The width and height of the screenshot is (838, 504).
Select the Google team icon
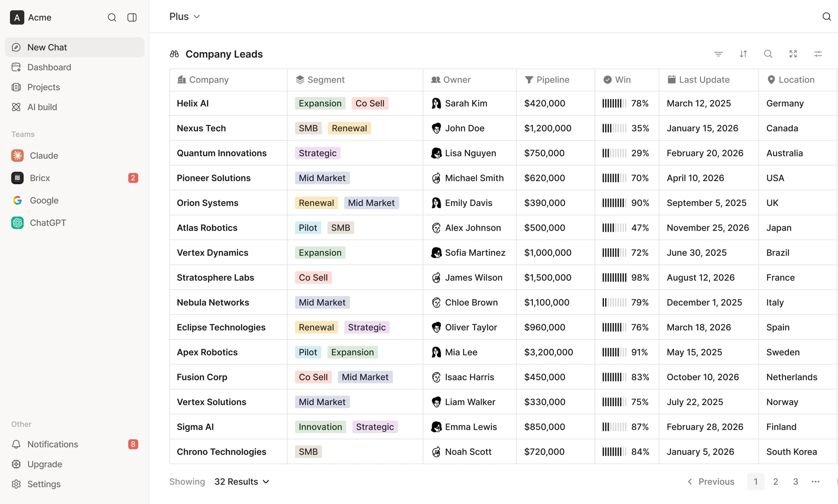click(x=18, y=200)
